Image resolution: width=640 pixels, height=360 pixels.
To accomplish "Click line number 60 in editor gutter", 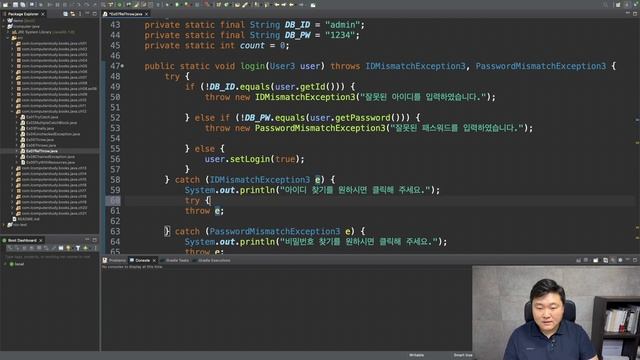I will (x=115, y=200).
